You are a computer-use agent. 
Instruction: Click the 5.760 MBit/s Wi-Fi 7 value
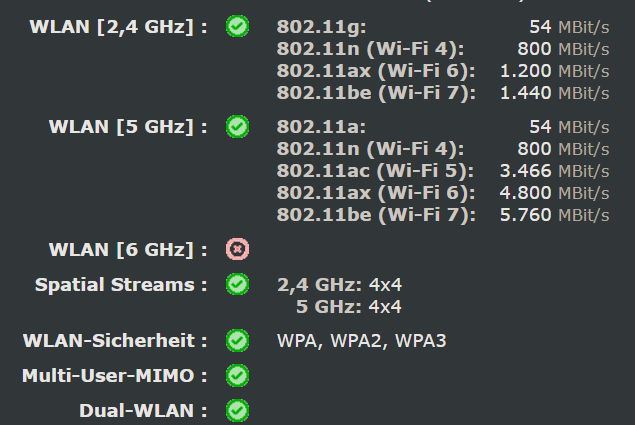(554, 215)
